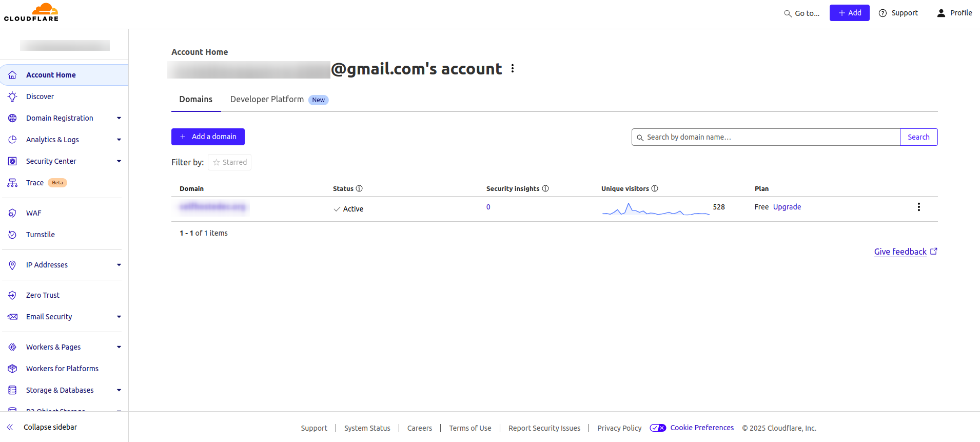Viewport: 980px width, 442px height.
Task: Click the WAF sidebar label
Action: tap(34, 213)
